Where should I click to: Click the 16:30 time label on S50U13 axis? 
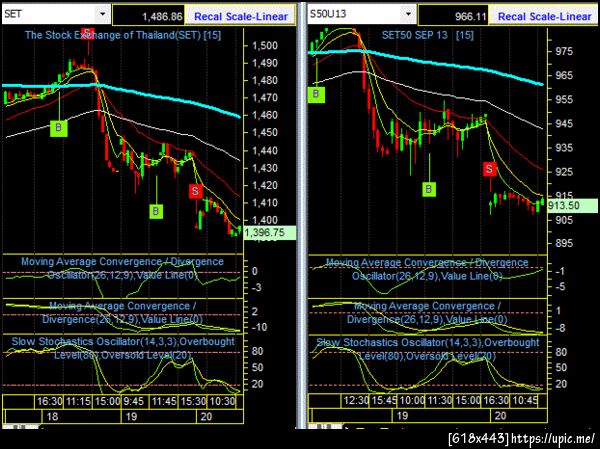point(496,401)
